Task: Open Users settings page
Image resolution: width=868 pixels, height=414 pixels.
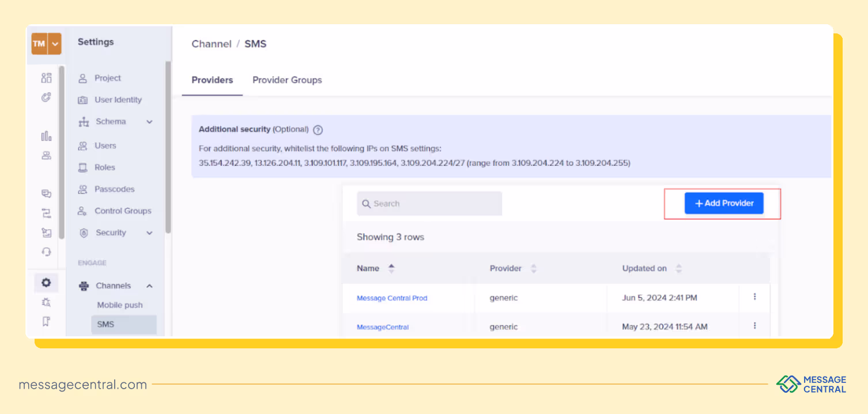Action: [105, 146]
